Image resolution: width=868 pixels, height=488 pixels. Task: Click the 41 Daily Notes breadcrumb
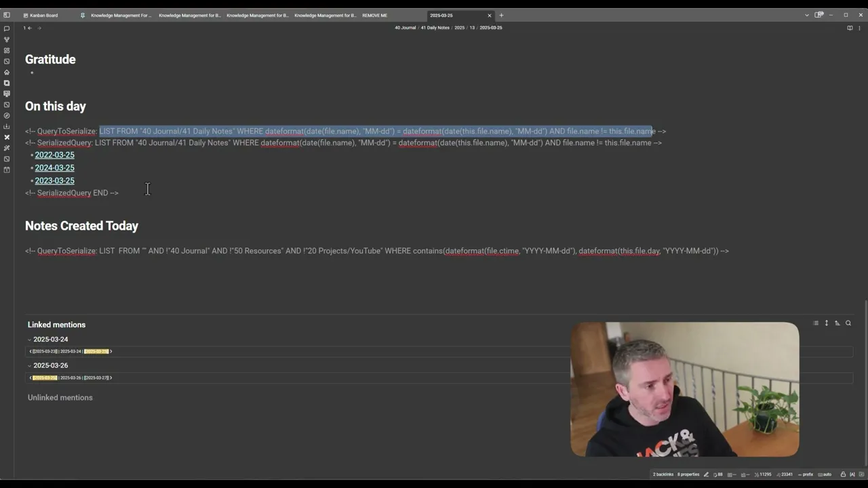click(435, 28)
